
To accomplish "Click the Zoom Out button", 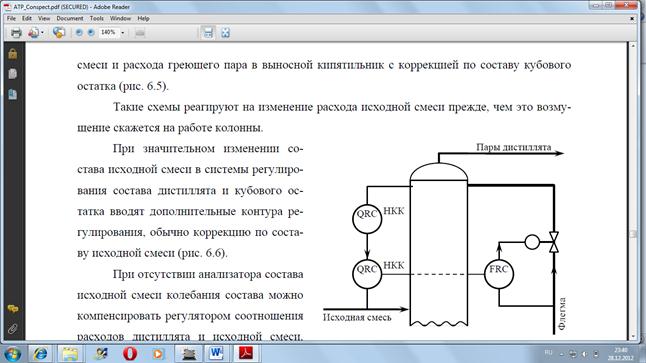I will (79, 33).
